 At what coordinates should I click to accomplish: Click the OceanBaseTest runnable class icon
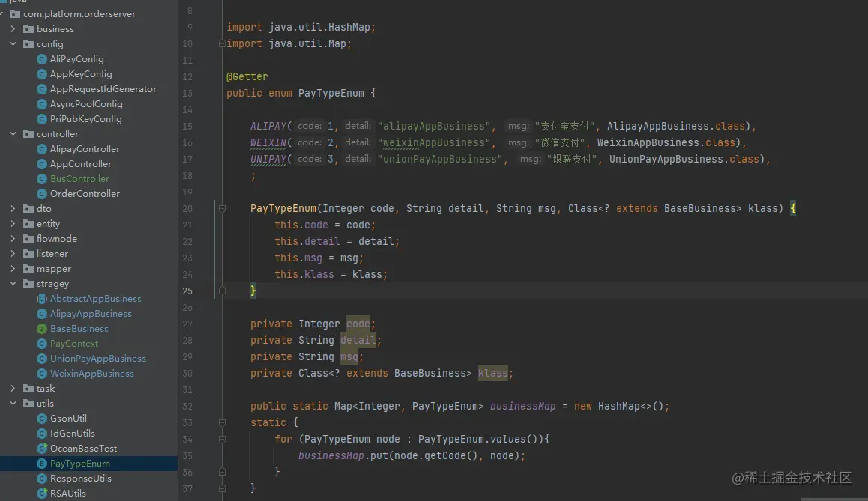[x=41, y=449]
